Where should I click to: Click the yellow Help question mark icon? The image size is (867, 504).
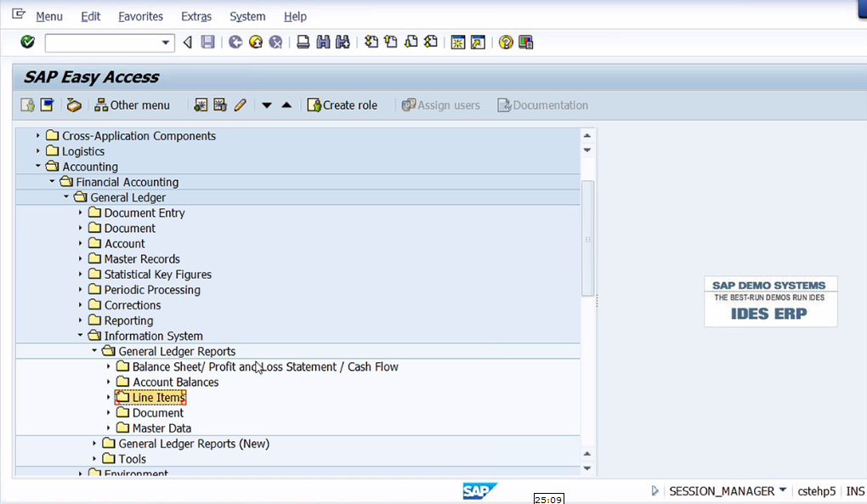coord(506,42)
